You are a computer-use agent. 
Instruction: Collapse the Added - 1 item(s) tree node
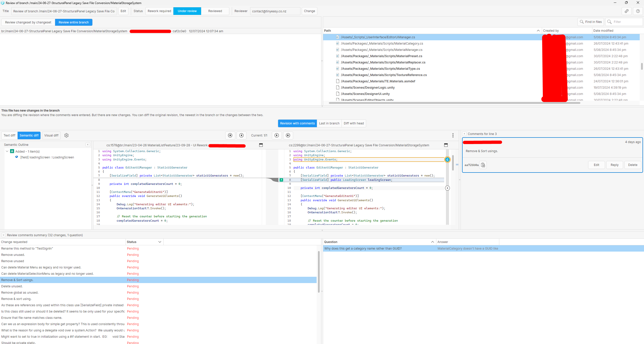click(x=7, y=151)
